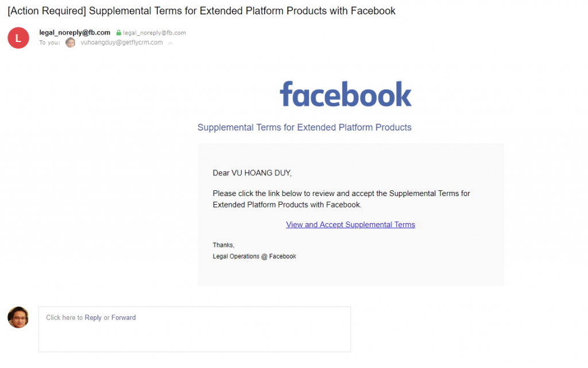Click the Forward link
Screen dimensions: 588x368
pos(123,317)
